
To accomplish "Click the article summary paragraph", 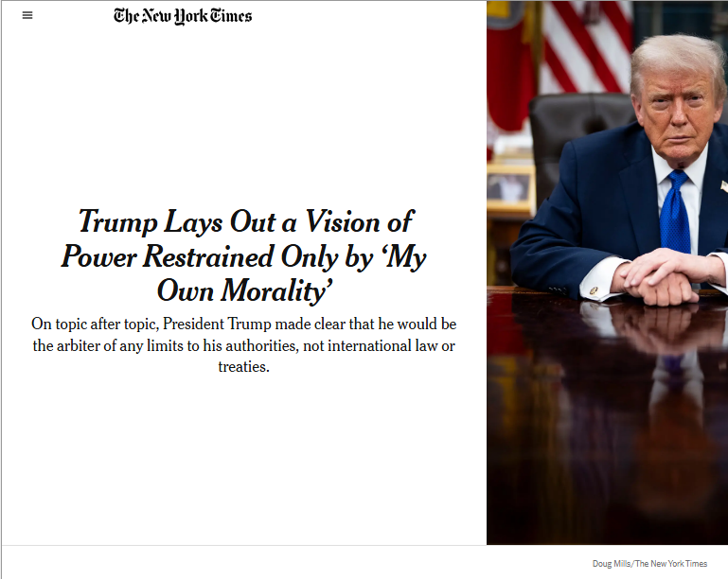I will click(x=244, y=345).
